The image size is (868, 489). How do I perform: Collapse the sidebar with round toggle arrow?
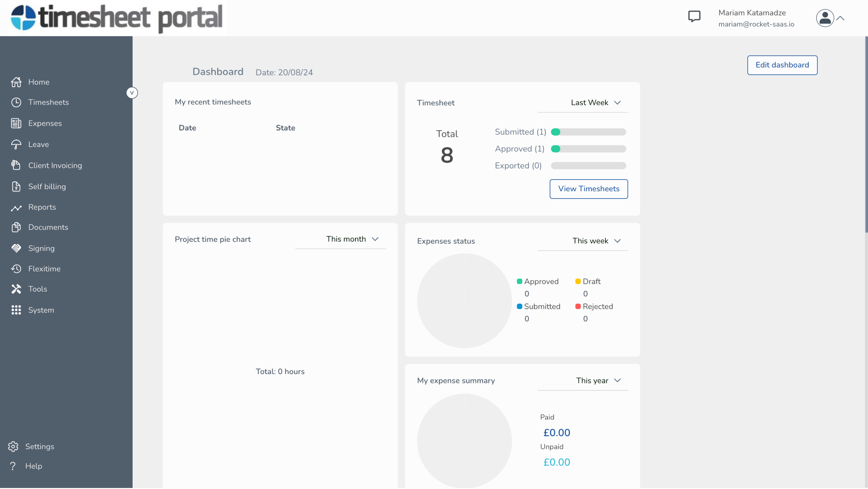click(x=132, y=93)
